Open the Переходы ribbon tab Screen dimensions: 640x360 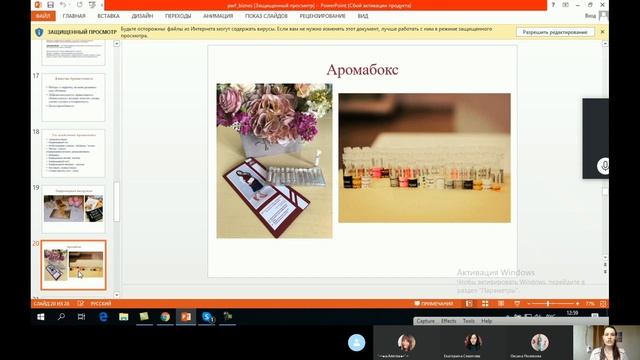tap(178, 16)
